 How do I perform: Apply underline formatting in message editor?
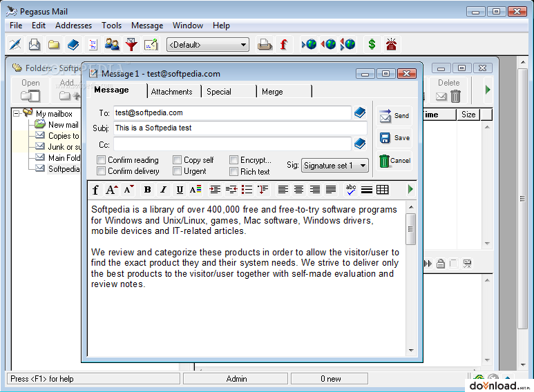tap(180, 190)
